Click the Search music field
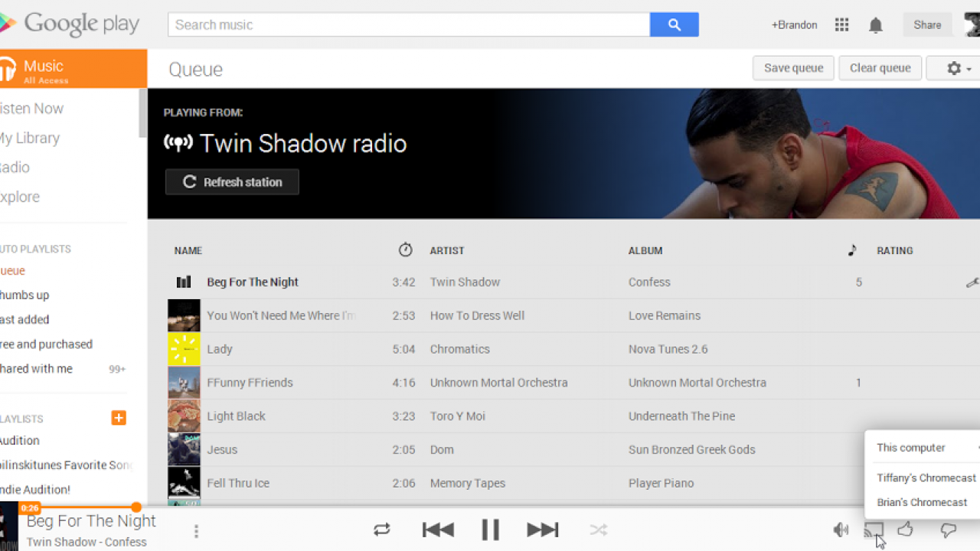Screen dimensions: 980x551 tap(409, 24)
